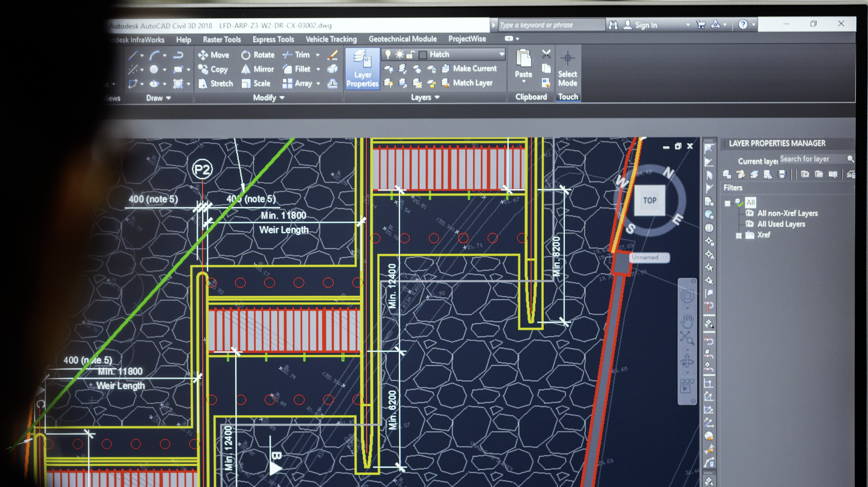868x487 pixels.
Task: Toggle the Hatch layer lock padlock
Action: pos(410,55)
